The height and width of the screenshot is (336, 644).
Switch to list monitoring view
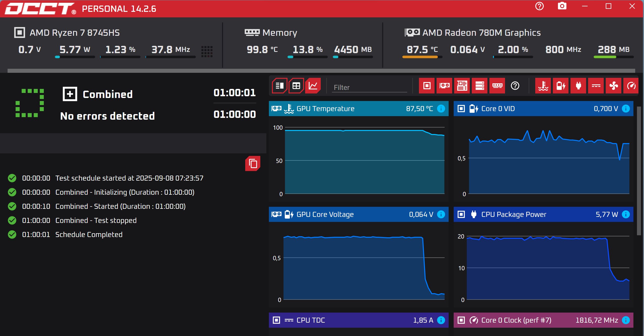[280, 86]
